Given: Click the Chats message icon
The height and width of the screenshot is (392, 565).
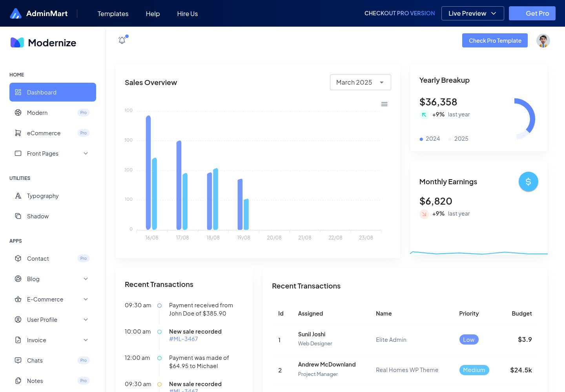Looking at the screenshot, I should [x=18, y=360].
